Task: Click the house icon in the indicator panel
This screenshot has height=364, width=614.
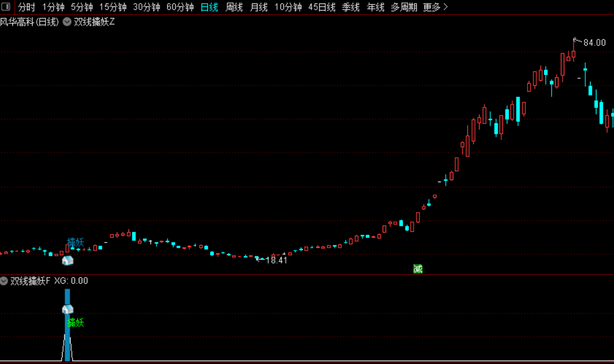Action: click(68, 310)
